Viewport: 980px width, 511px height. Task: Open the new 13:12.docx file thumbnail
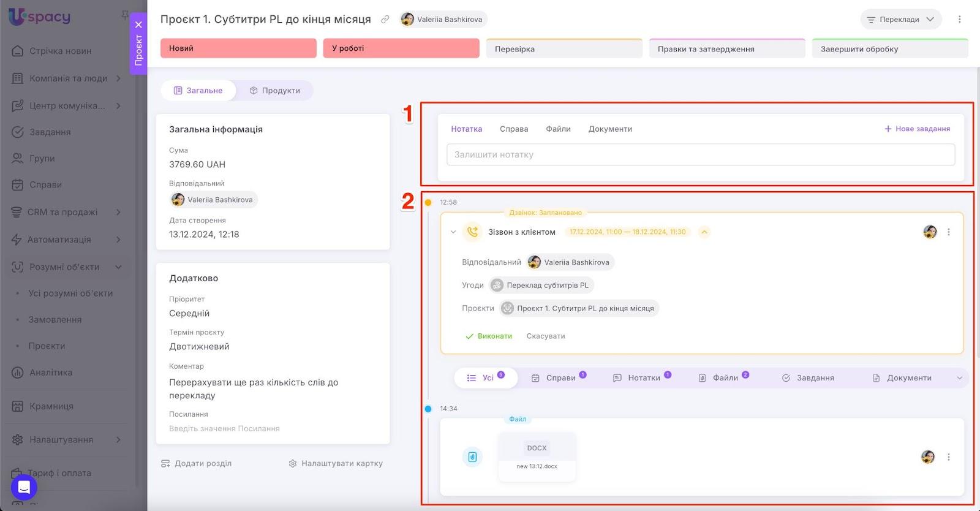[537, 456]
